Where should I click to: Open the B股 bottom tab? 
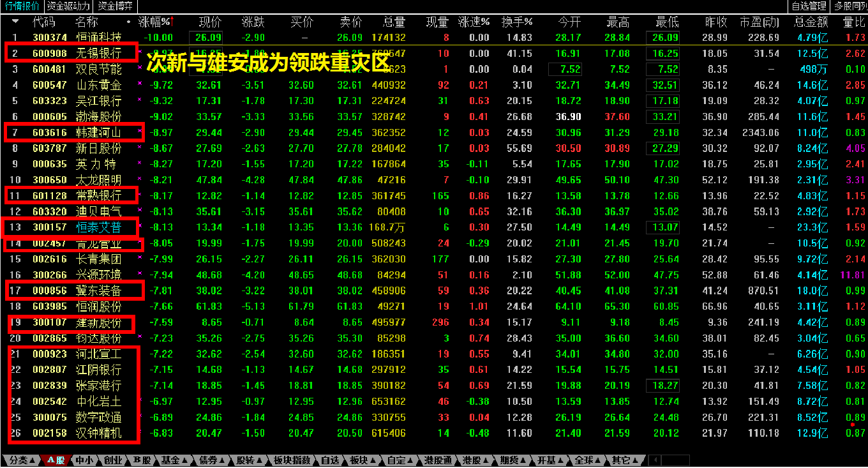tap(142, 460)
